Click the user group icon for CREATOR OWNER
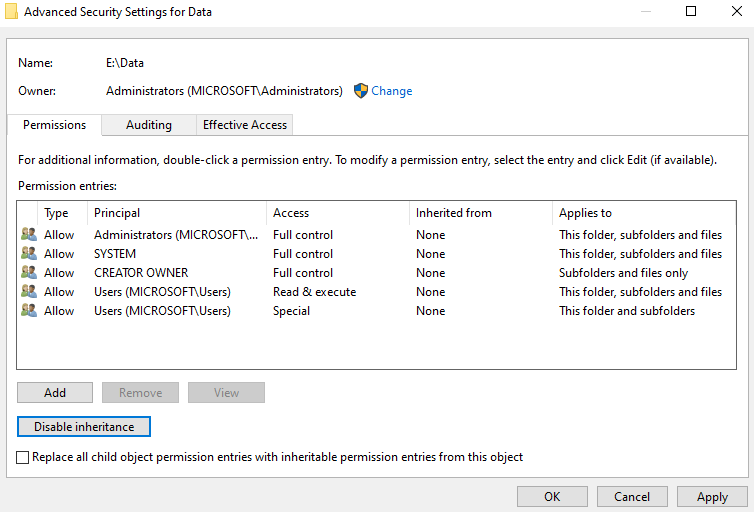Viewport: 754px width, 512px height. coord(29,272)
